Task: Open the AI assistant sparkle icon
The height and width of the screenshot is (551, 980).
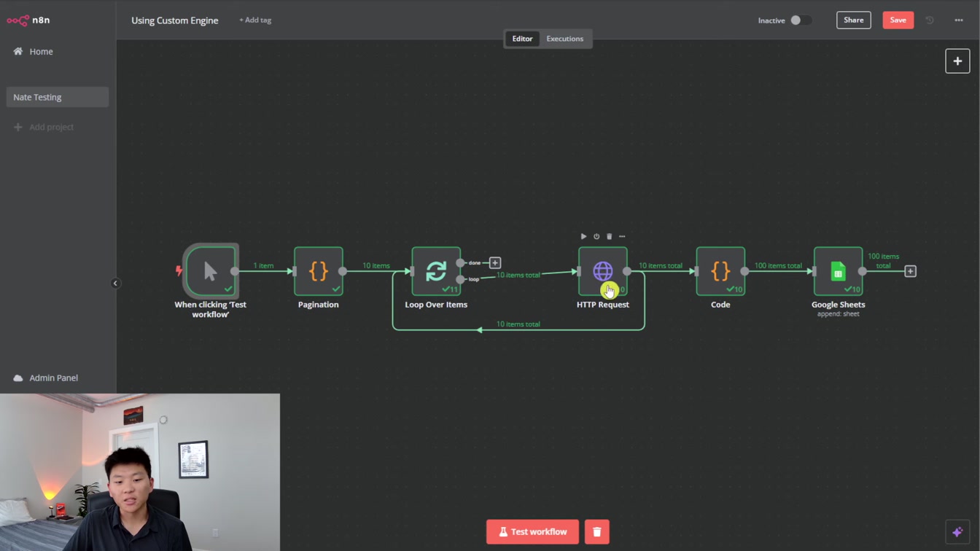Action: (957, 532)
